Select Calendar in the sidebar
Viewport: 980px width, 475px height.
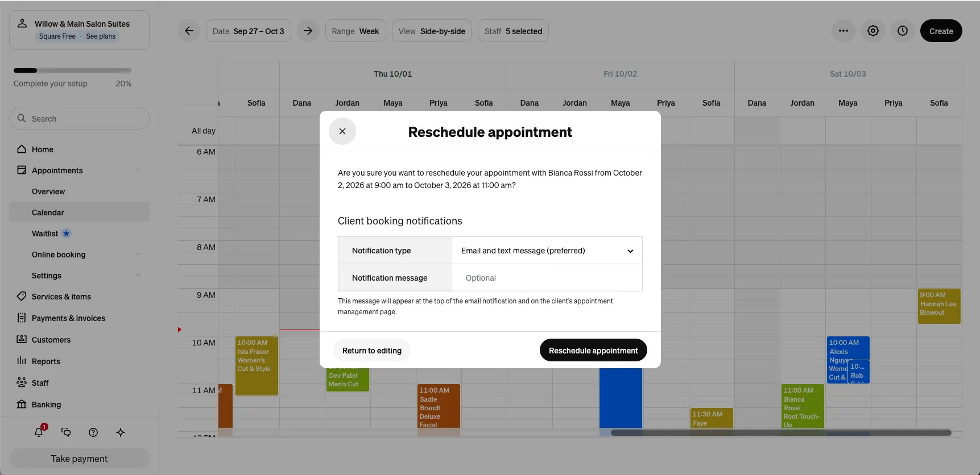tap(80, 213)
